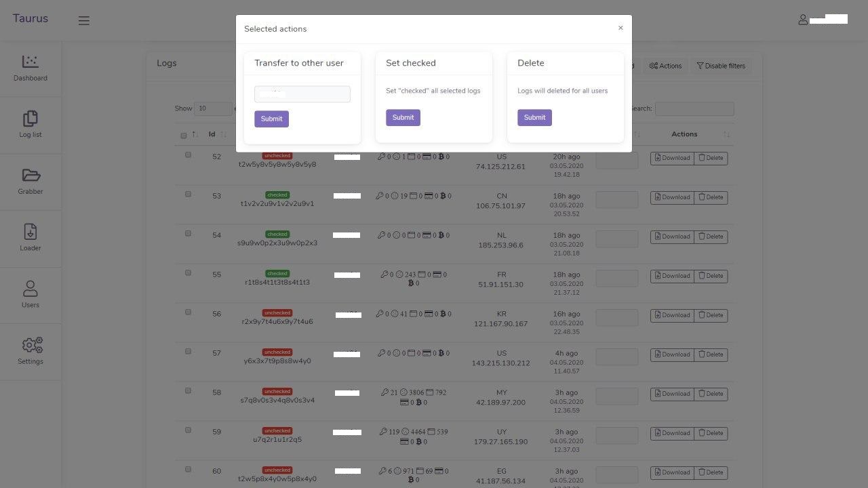Toggle the select-all checkbox in table header
The image size is (868, 488).
(x=184, y=135)
